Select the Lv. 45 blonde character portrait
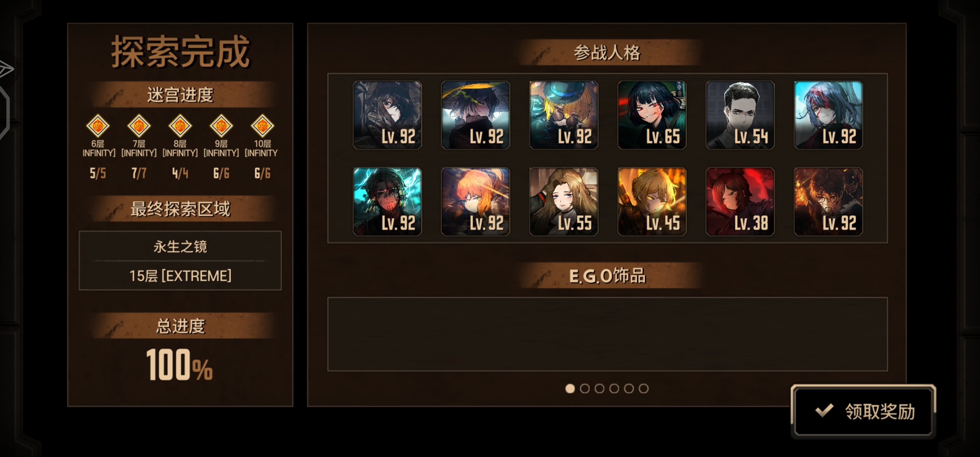980x457 pixels. pos(652,201)
